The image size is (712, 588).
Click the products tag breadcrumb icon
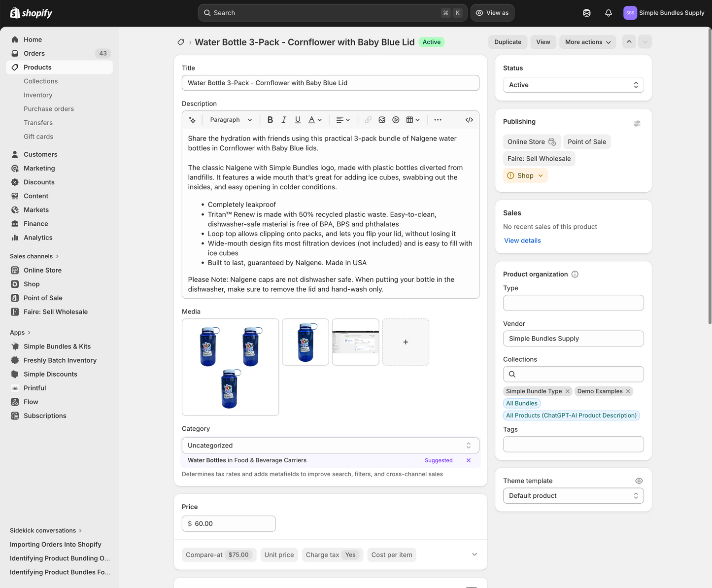coord(181,42)
